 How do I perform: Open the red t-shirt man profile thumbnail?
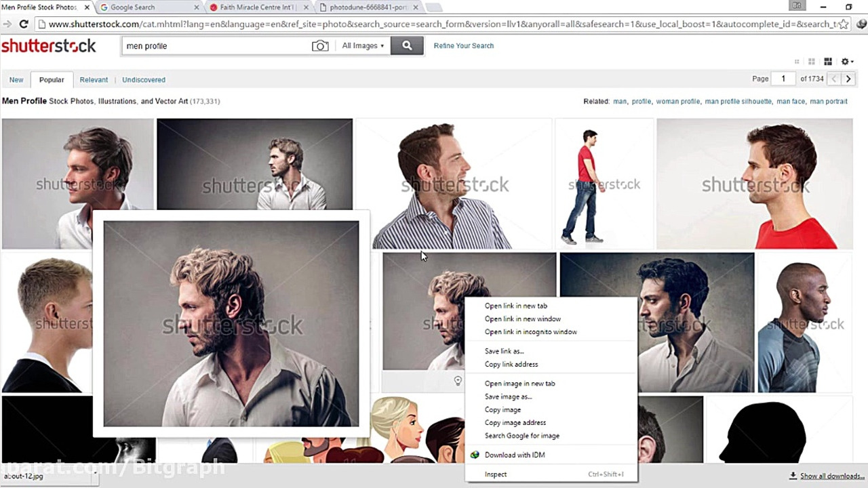point(755,184)
